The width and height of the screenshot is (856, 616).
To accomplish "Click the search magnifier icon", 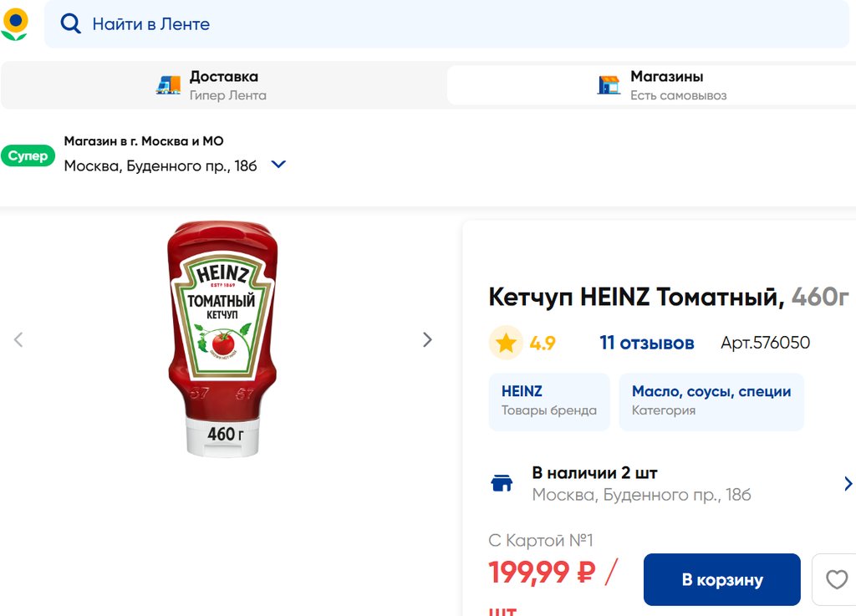I will (x=71, y=24).
